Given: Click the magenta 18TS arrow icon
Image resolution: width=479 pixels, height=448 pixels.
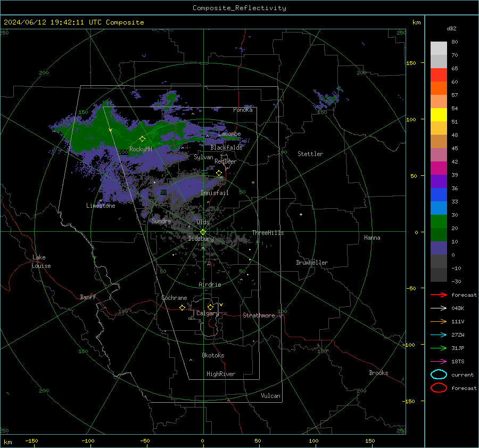Looking at the screenshot, I should click(x=439, y=362).
